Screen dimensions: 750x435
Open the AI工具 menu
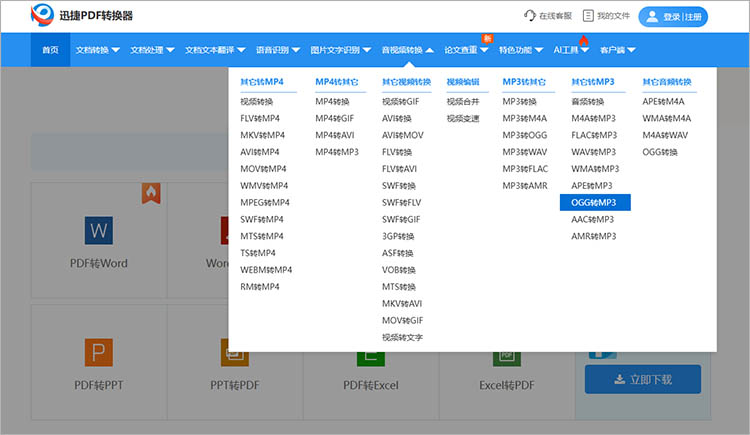[571, 50]
